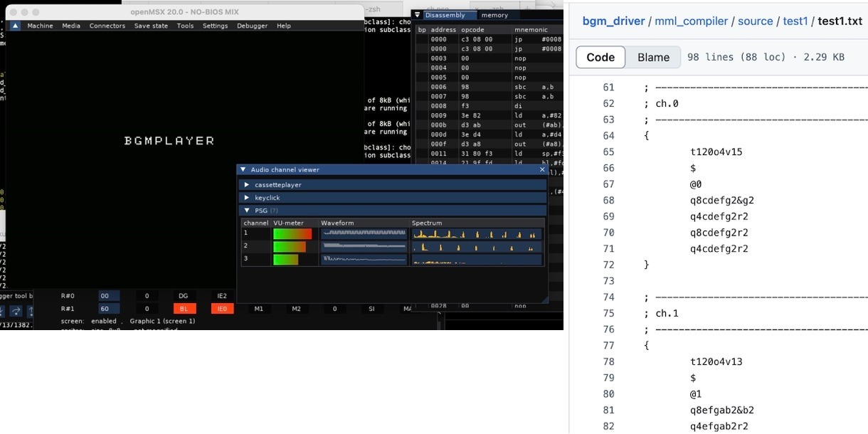Open the bgm_driver breadcrumb link
The width and height of the screenshot is (868, 434).
tap(613, 21)
